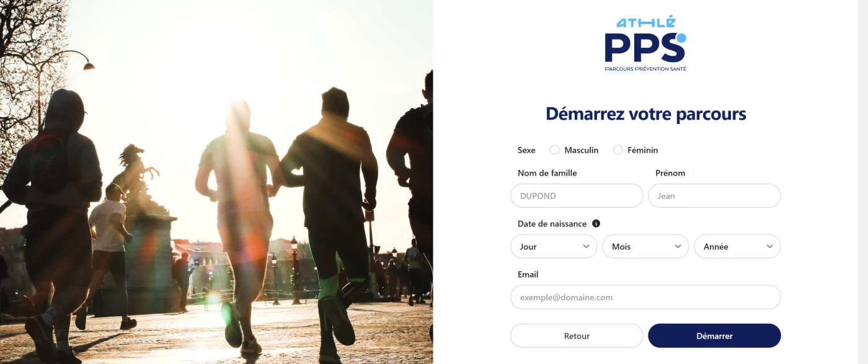Open the Année dropdown
868x364 pixels.
pos(737,246)
